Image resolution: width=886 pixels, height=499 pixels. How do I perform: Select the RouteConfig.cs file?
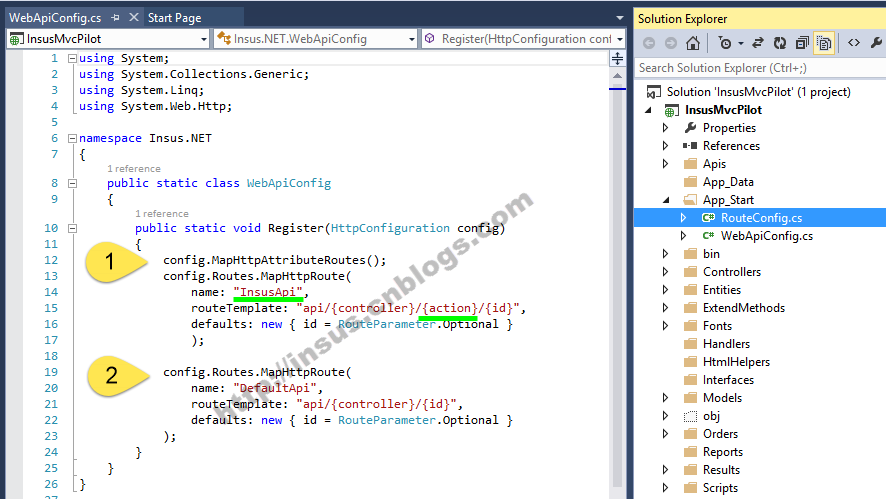point(761,218)
